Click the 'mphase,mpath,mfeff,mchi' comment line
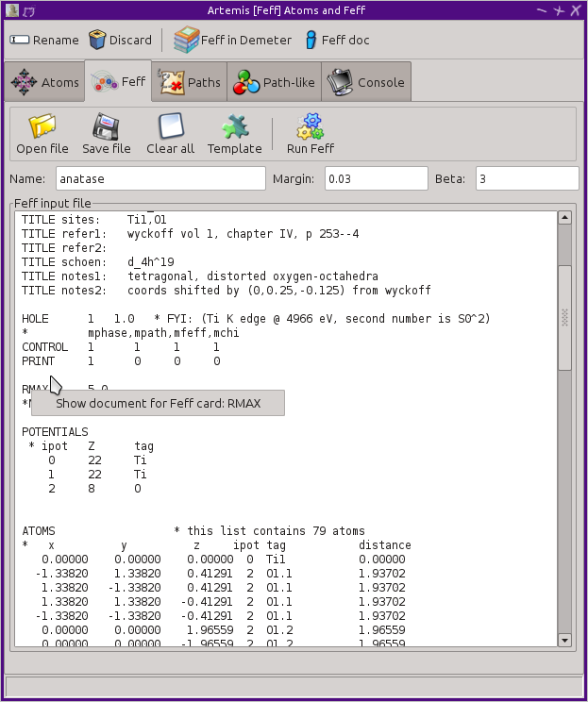Screen dimensions: 588x702 130,333
